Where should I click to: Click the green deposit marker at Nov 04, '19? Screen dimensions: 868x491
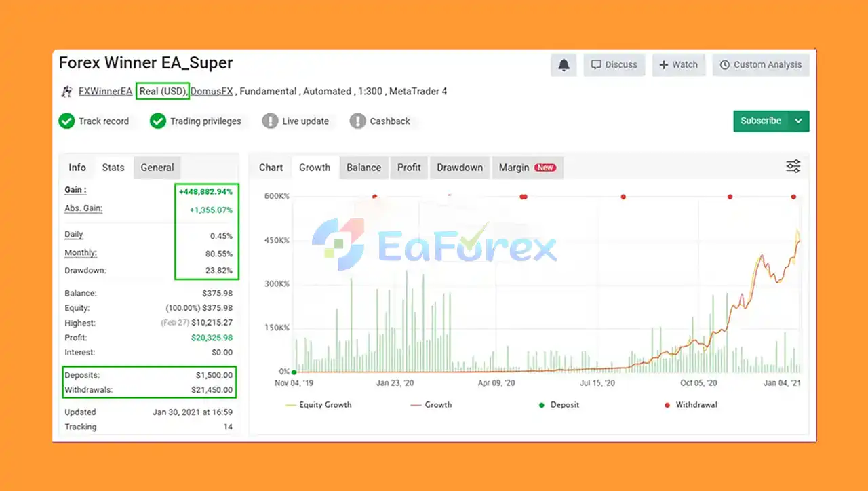point(294,372)
